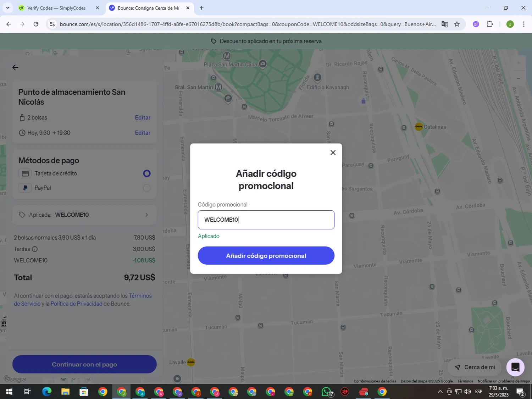View site information icon
The height and width of the screenshot is (399, 532).
click(52, 24)
